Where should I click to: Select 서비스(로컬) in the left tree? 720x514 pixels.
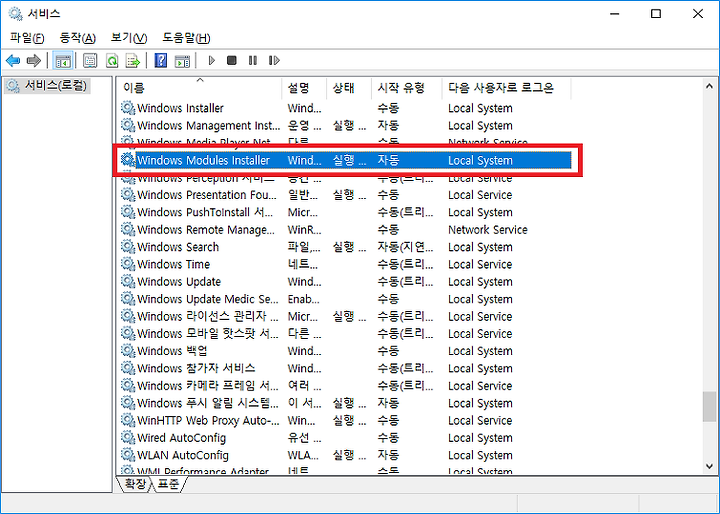click(47, 85)
